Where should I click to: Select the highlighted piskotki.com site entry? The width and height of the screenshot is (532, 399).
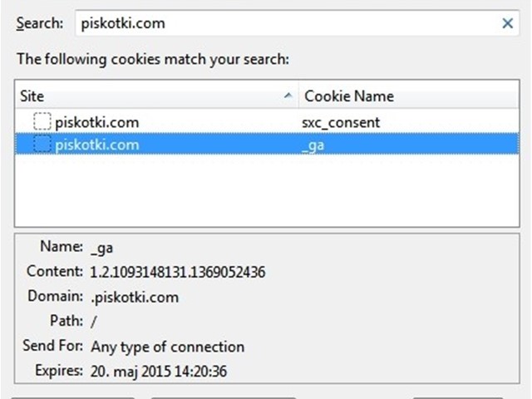(x=97, y=145)
